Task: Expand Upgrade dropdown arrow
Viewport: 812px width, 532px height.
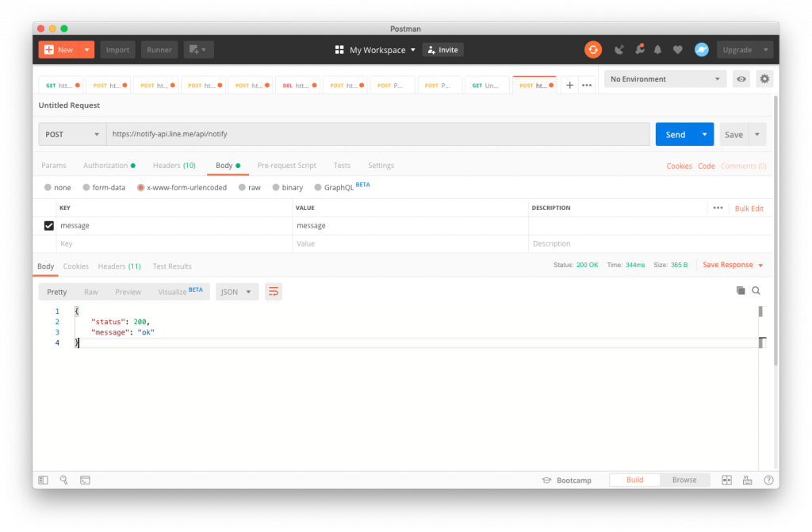Action: (x=766, y=50)
